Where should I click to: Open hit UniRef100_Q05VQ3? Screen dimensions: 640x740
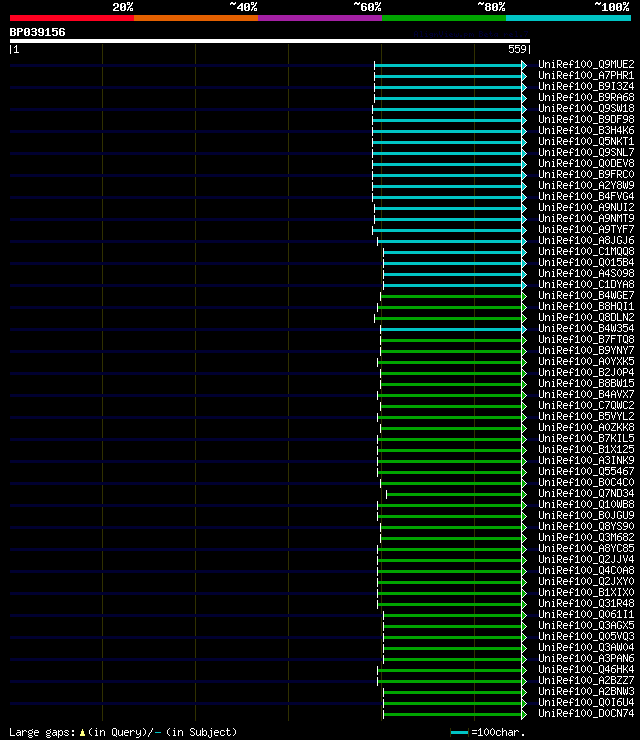tap(586, 637)
